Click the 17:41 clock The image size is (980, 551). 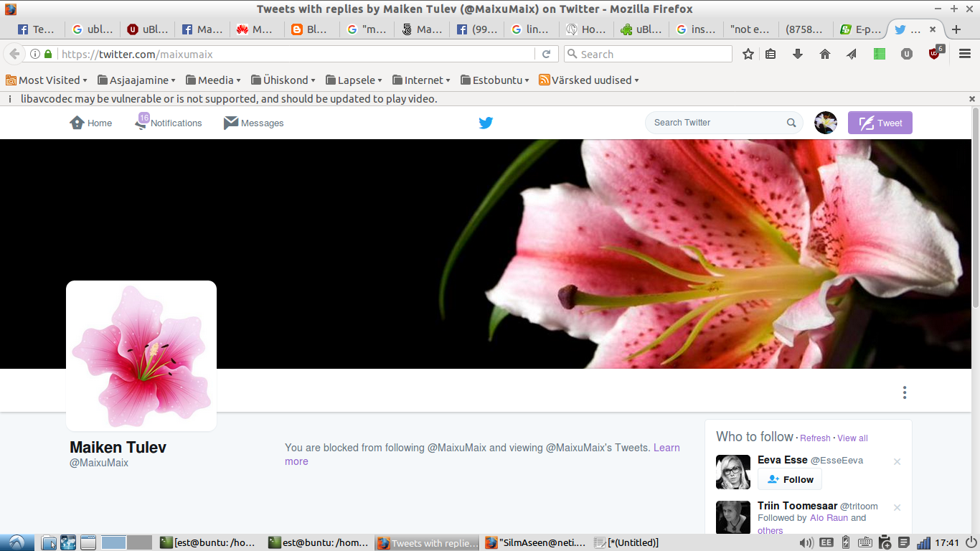tap(947, 543)
